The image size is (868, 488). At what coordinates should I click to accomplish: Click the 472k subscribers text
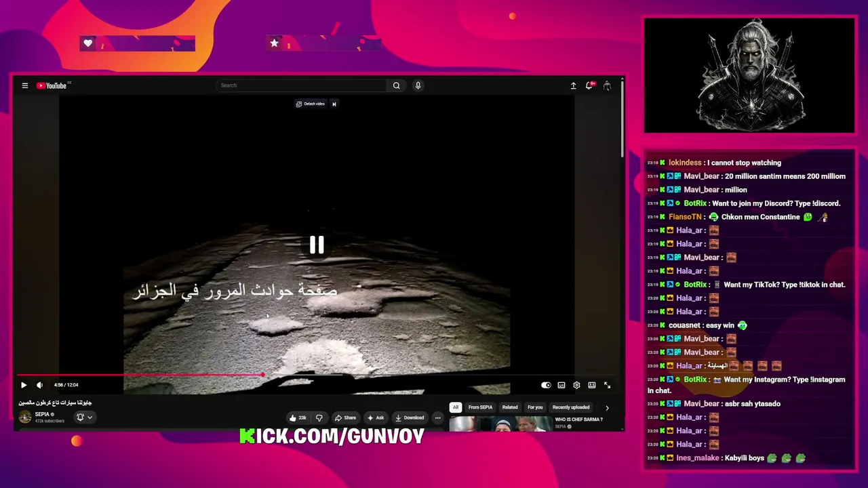tap(50, 421)
